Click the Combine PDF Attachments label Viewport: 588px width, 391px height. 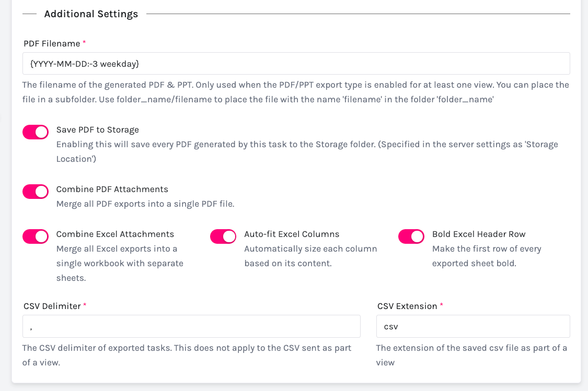coord(112,189)
